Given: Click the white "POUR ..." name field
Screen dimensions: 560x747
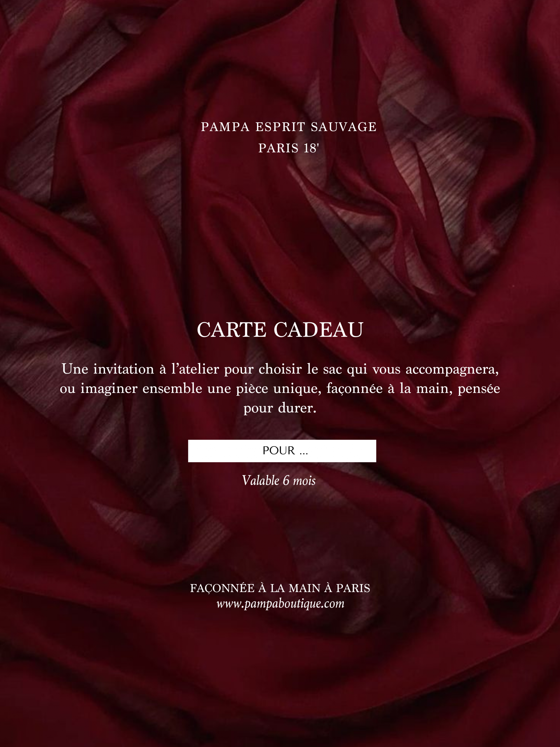Looking at the screenshot, I should (x=282, y=451).
